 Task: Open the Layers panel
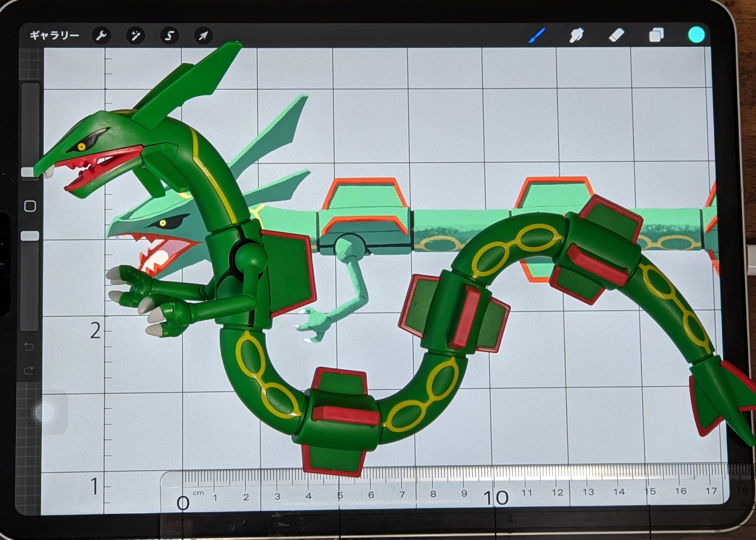(x=656, y=35)
